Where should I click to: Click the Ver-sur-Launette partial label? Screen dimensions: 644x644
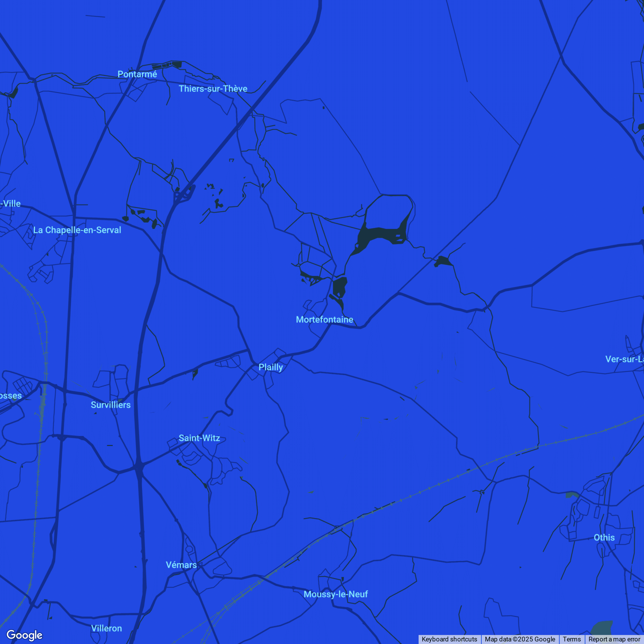tap(624, 359)
